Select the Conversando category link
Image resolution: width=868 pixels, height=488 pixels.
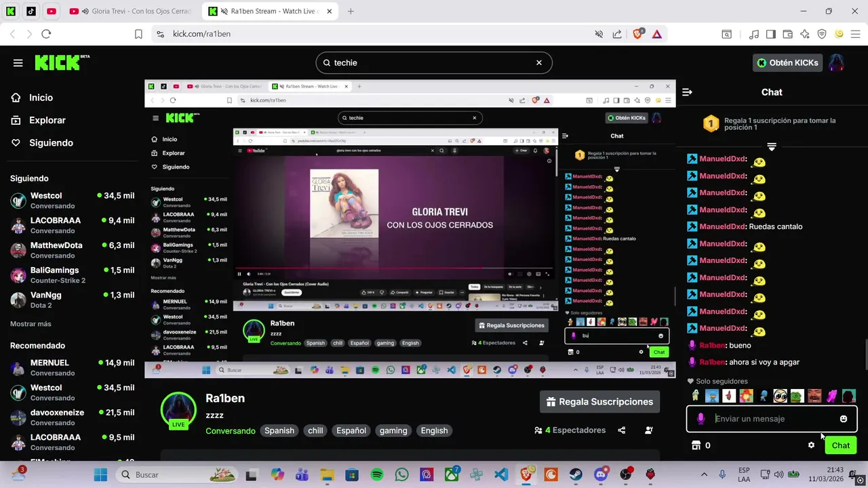pyautogui.click(x=231, y=430)
